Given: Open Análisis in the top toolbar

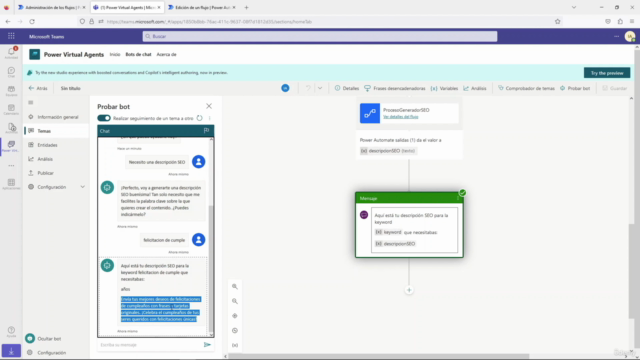Looking at the screenshot, I should pyautogui.click(x=475, y=88).
